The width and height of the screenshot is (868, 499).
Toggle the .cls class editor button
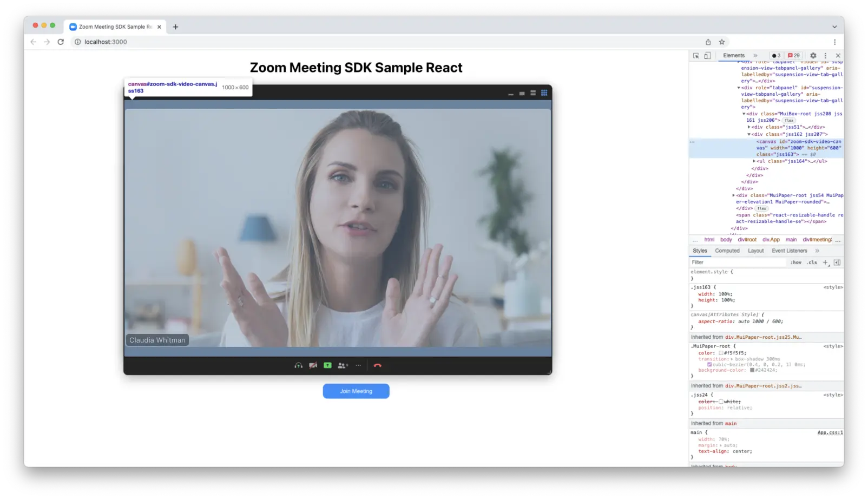812,262
